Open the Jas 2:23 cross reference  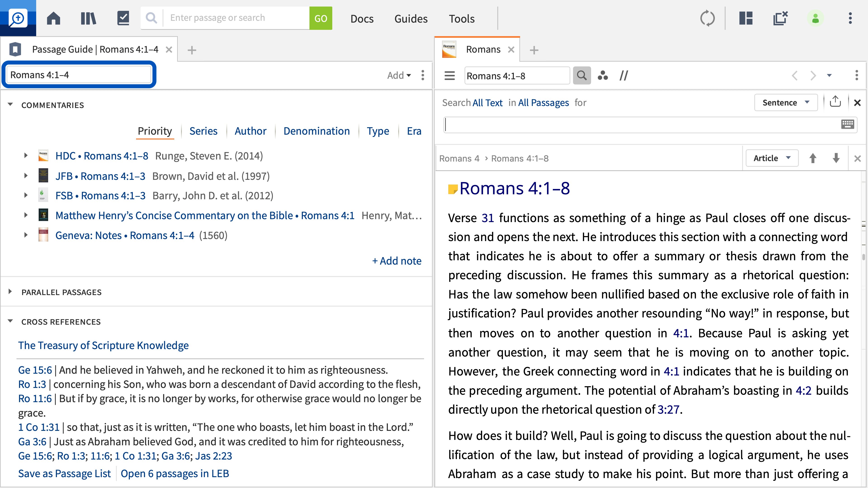[x=214, y=456]
